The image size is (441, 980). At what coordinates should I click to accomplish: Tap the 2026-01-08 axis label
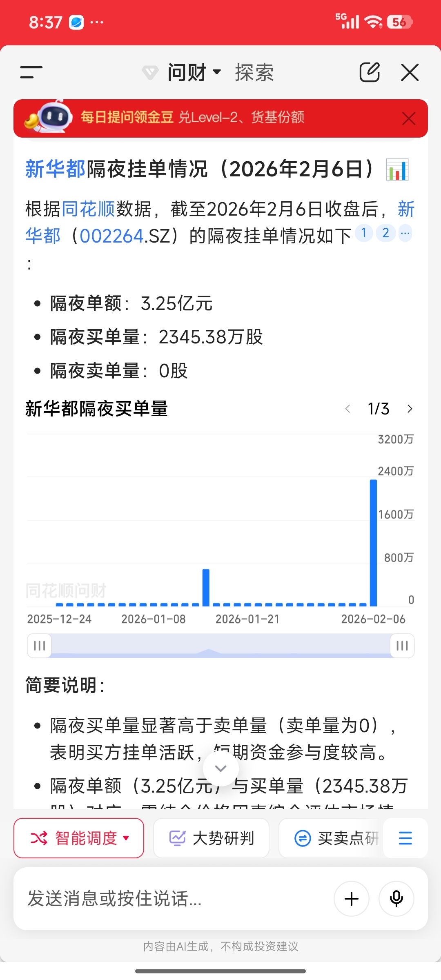154,619
